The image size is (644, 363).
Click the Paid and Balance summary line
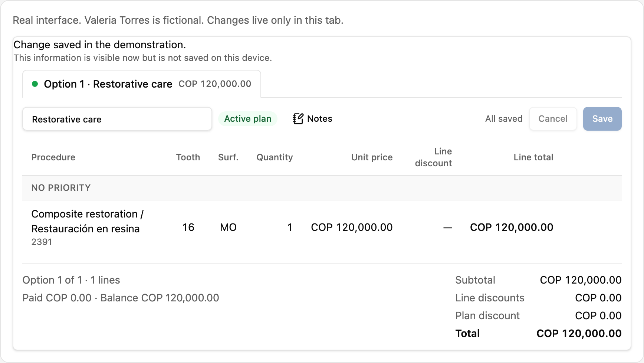[x=121, y=298]
